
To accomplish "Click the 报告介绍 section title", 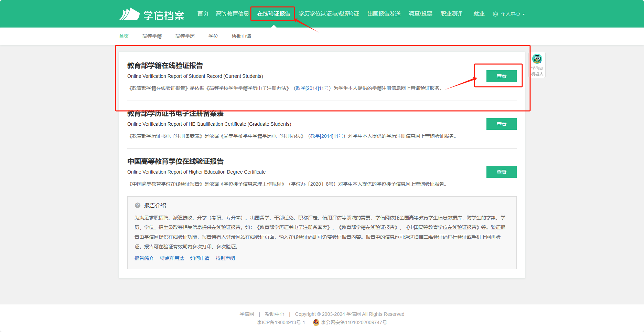I will [155, 205].
